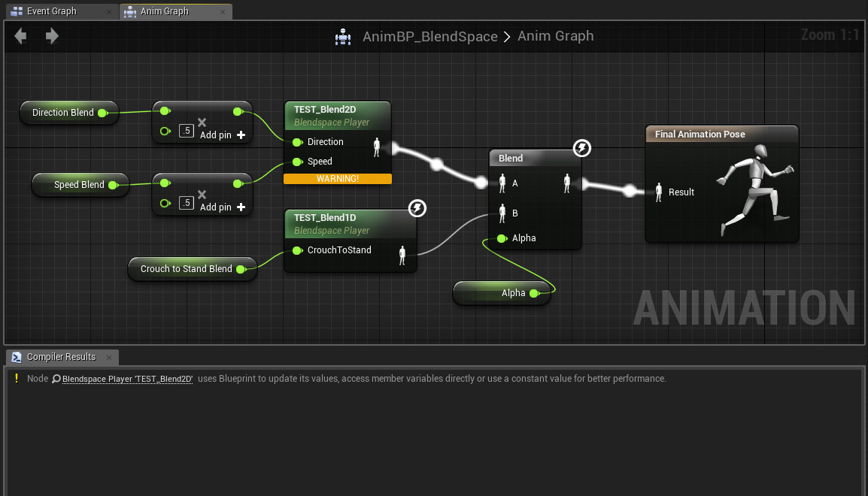The width and height of the screenshot is (868, 496).
Task: Click the output pin of the Speed multiply node
Action: tap(238, 183)
